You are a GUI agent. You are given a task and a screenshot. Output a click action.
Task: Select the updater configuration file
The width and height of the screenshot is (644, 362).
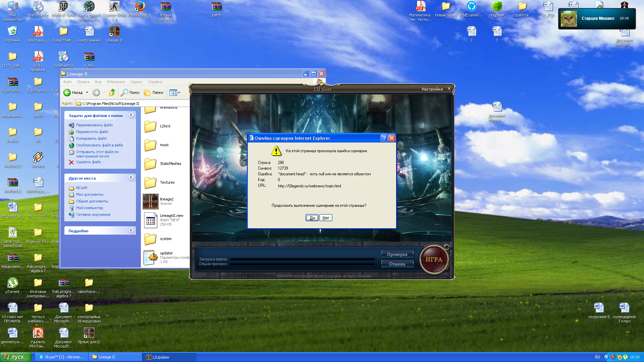pos(166,257)
